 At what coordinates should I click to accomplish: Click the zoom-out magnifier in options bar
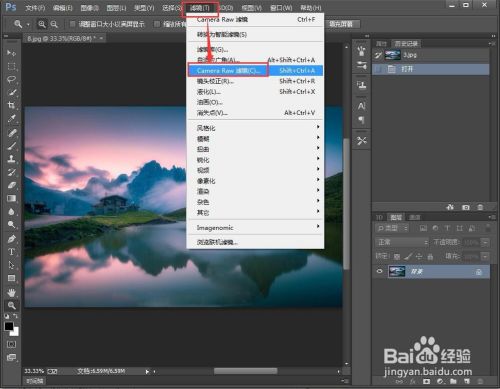coord(54,24)
